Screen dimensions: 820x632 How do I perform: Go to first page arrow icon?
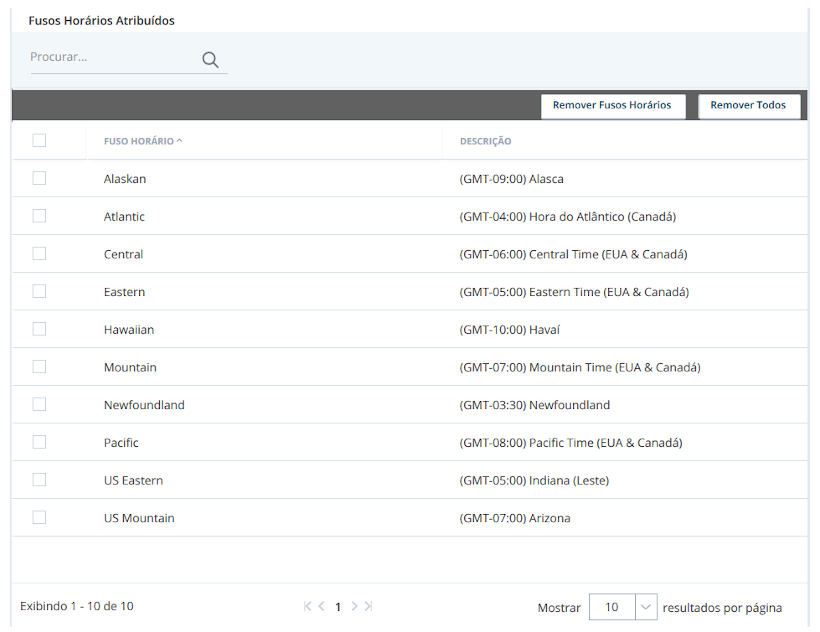(308, 606)
